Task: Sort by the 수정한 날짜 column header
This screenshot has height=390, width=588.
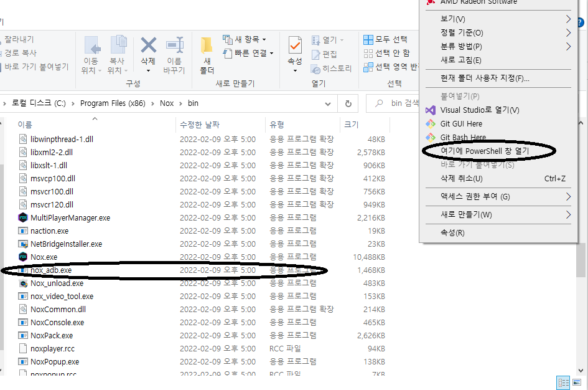Action: pos(220,125)
